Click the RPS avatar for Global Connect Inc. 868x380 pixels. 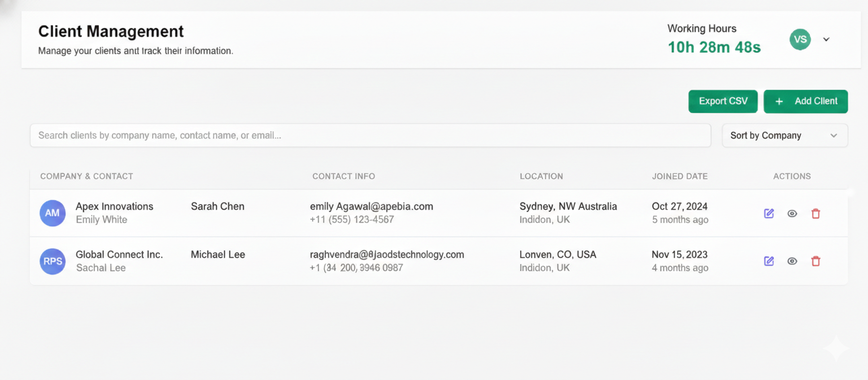[x=52, y=261]
